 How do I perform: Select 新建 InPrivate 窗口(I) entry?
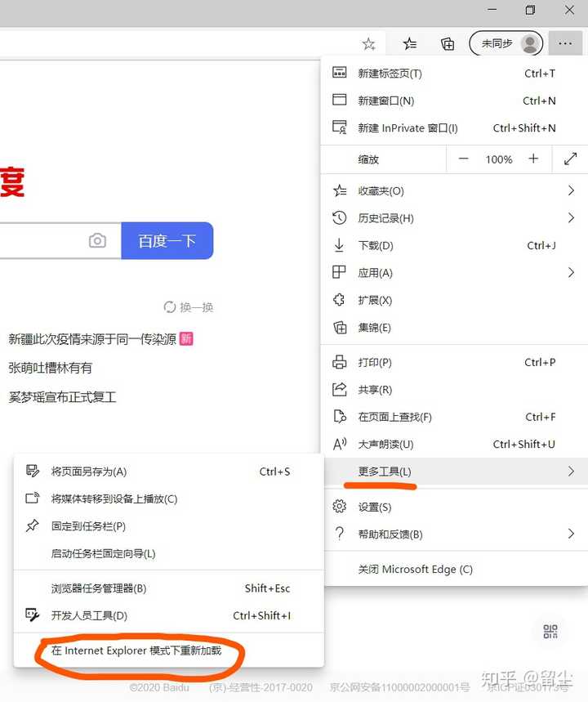coord(454,128)
